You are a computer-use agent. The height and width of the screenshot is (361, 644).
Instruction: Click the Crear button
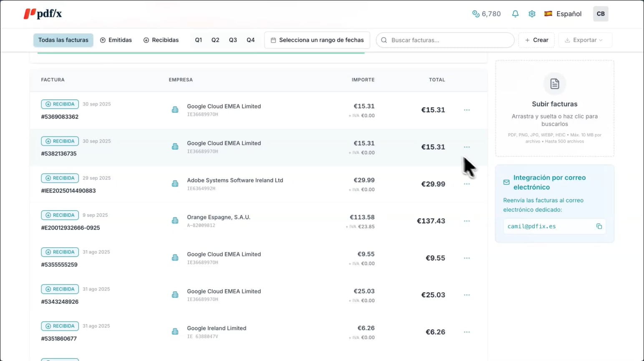536,40
